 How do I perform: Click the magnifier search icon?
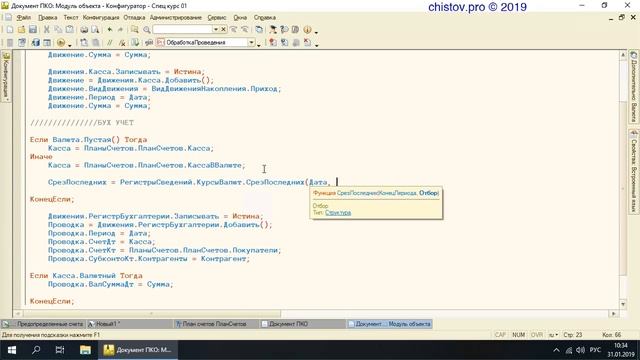[147, 29]
